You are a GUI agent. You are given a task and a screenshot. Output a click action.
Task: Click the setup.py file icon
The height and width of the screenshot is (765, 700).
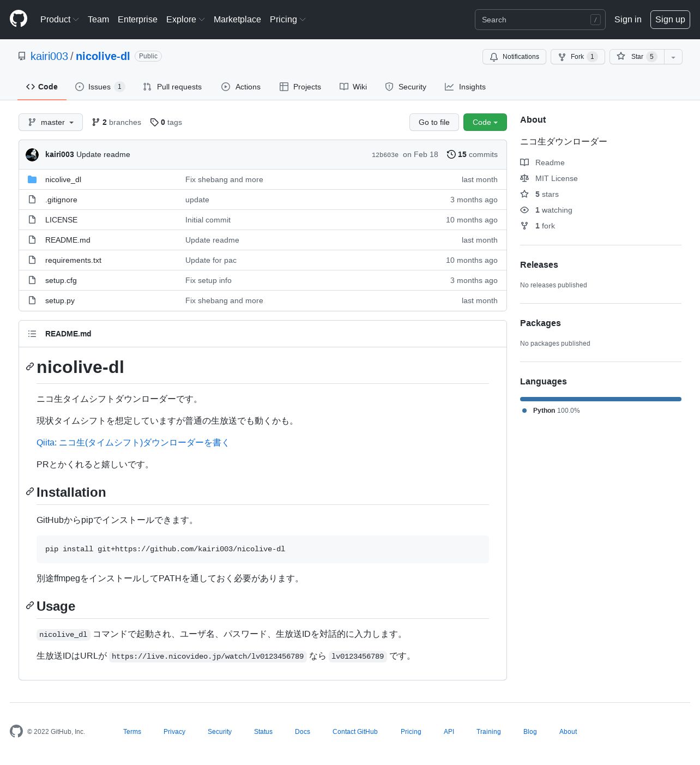point(32,300)
